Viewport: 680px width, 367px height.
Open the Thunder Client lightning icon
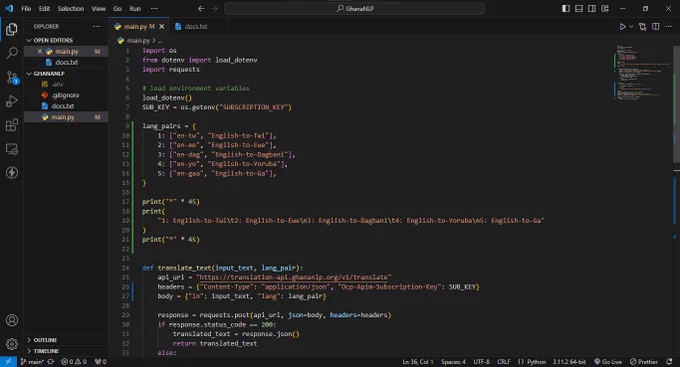point(12,172)
